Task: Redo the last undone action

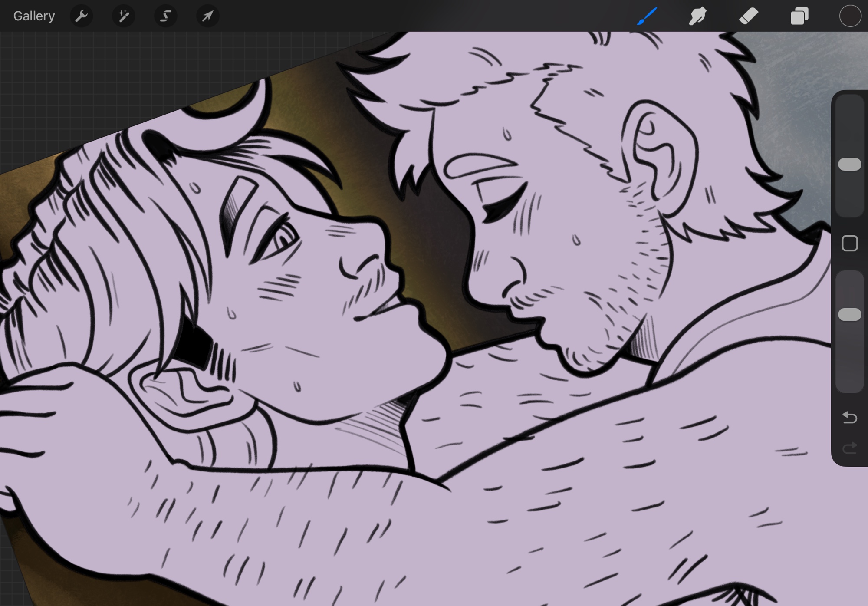Action: (x=849, y=448)
